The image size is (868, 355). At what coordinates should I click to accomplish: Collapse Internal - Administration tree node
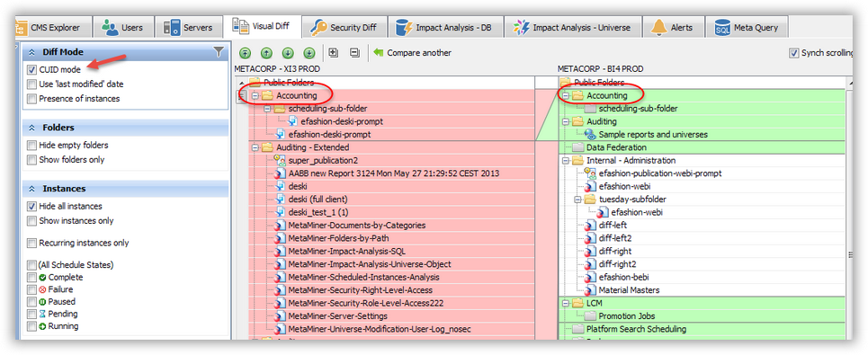pyautogui.click(x=565, y=160)
